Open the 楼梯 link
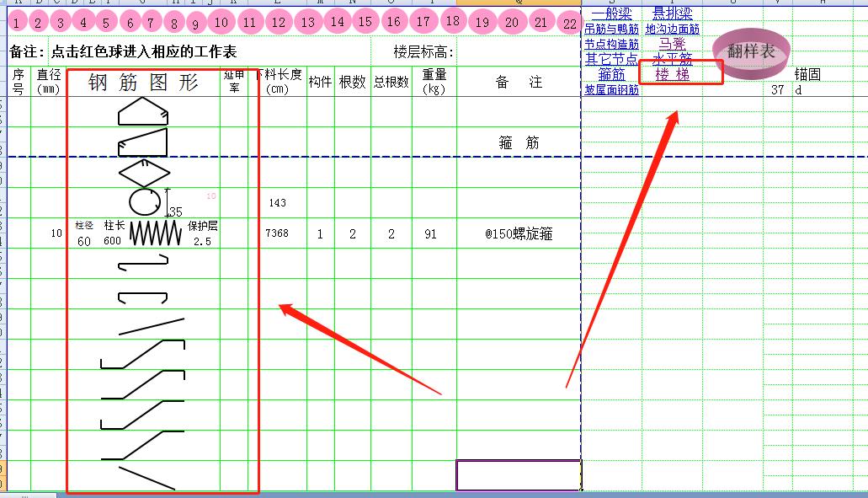The width and height of the screenshot is (868, 498). coord(672,74)
